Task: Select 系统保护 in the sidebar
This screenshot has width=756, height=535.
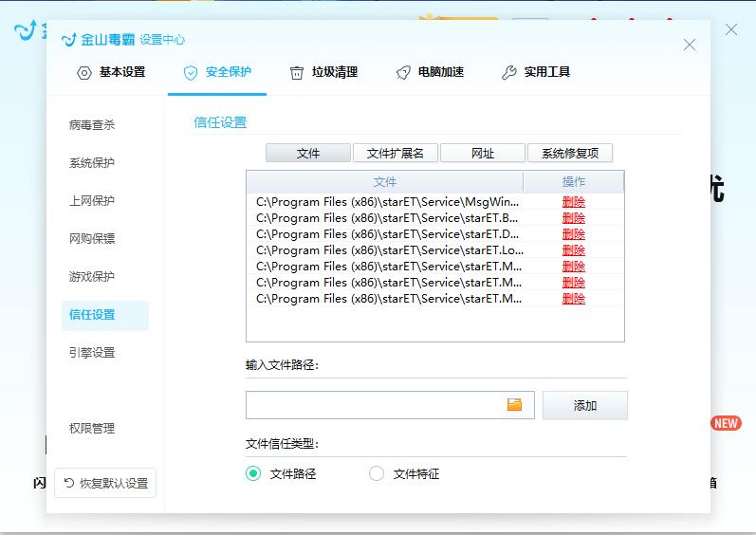Action: (x=92, y=163)
